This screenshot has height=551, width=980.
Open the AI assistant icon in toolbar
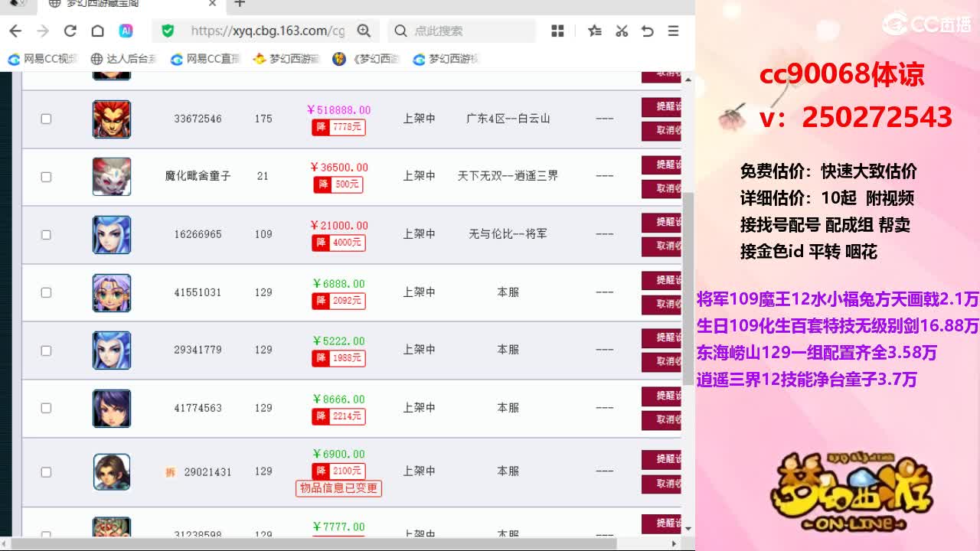click(x=126, y=31)
